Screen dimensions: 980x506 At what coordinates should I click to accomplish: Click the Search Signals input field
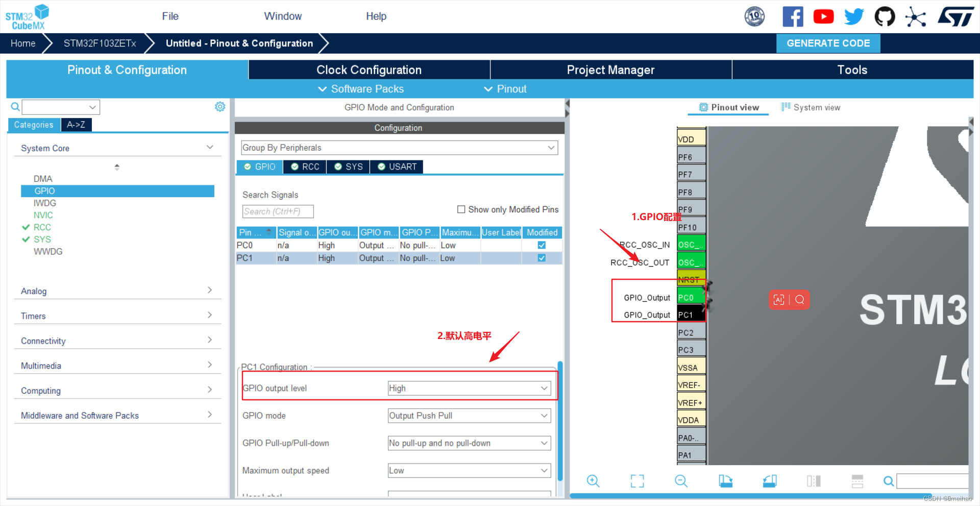278,211
